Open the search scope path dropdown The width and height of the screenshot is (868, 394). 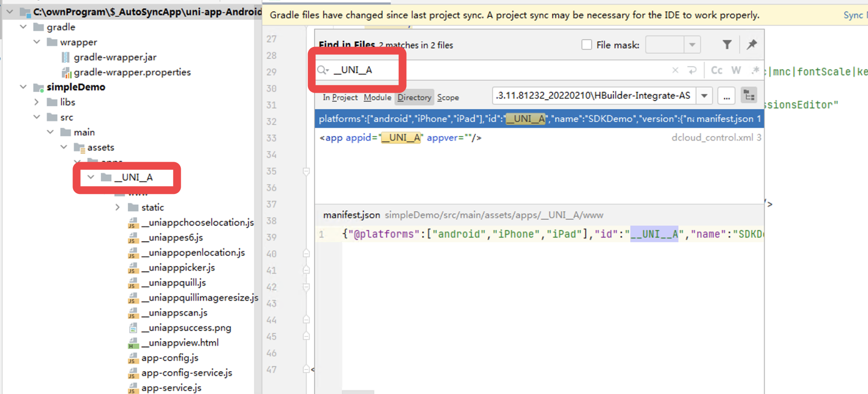[704, 95]
